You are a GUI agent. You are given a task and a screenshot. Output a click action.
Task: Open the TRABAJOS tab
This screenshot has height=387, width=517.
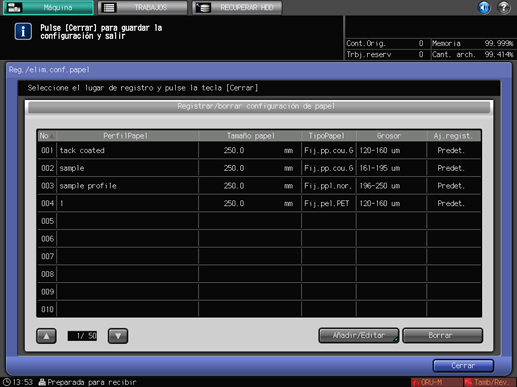(143, 7)
